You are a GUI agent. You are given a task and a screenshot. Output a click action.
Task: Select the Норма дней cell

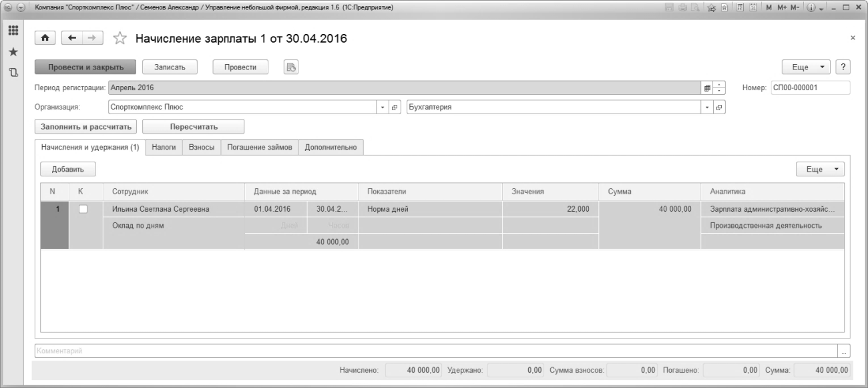click(x=430, y=209)
